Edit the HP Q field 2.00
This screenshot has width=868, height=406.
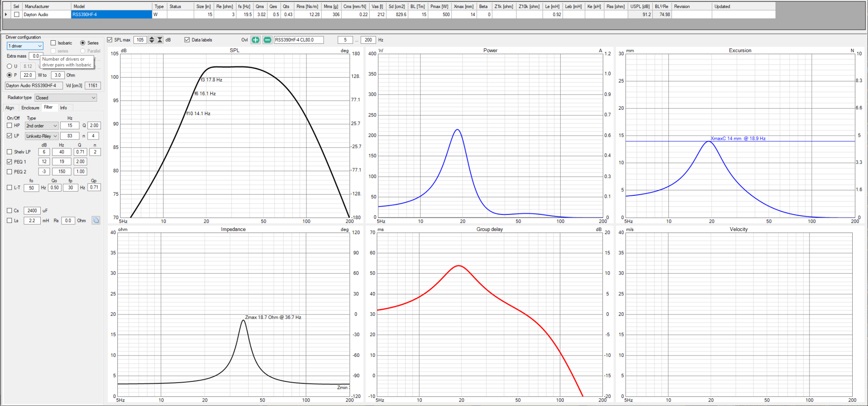click(94, 125)
